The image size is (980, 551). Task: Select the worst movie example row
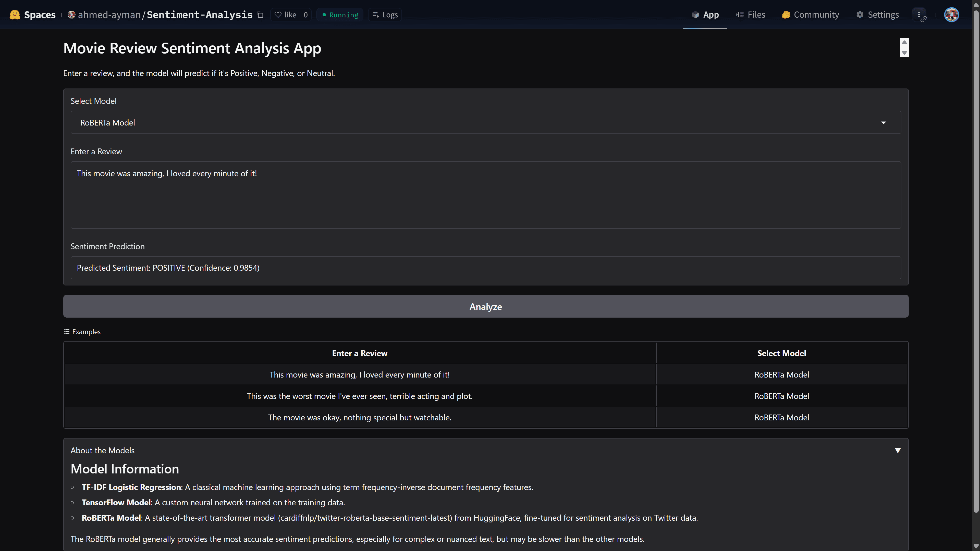(360, 396)
